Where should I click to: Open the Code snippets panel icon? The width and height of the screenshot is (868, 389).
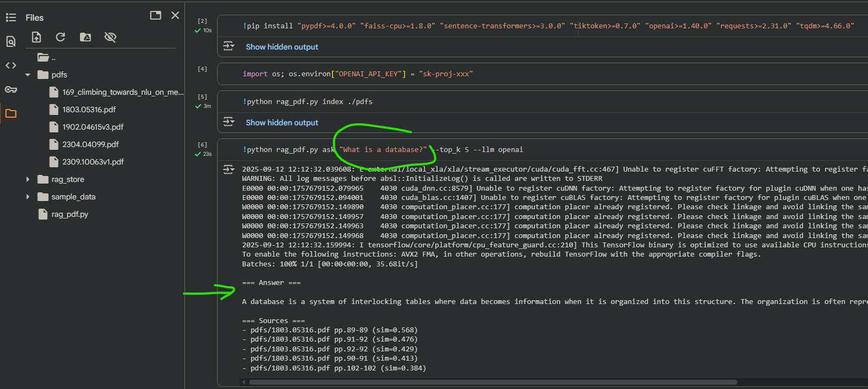[x=10, y=65]
